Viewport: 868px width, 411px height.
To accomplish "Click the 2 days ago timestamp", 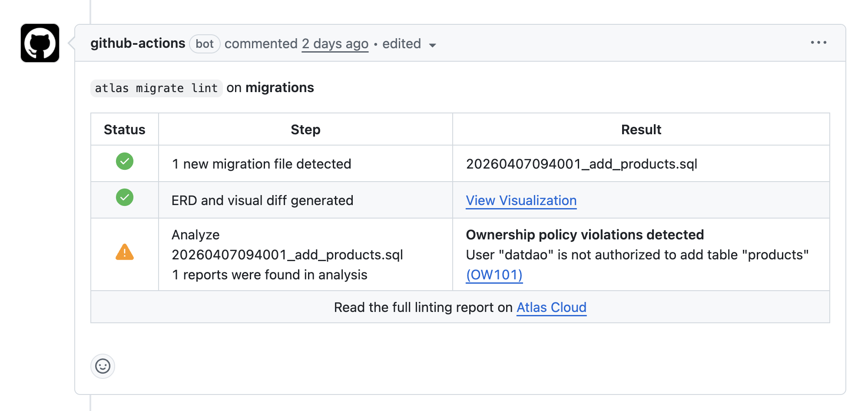I will point(335,43).
